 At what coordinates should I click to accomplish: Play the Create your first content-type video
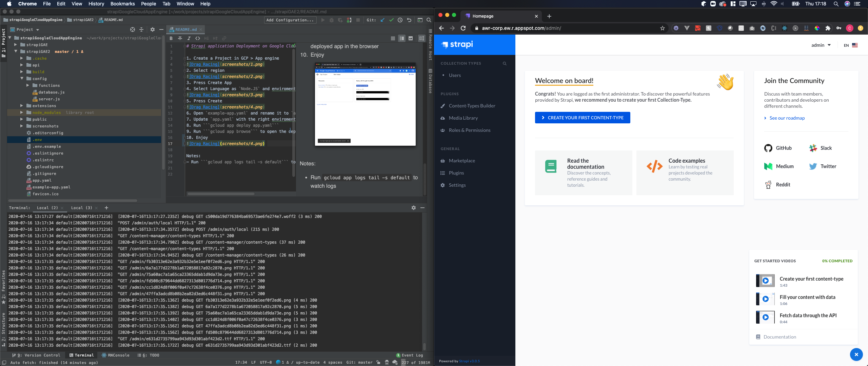click(765, 281)
